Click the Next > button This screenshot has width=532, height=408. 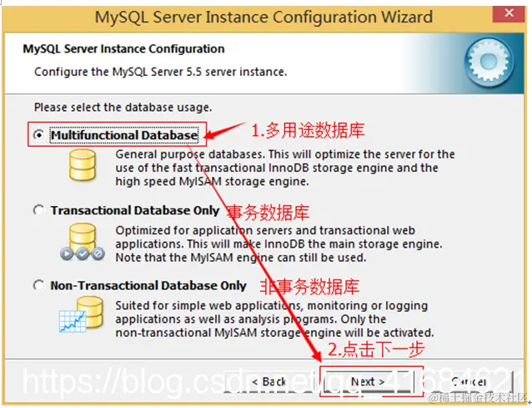pyautogui.click(x=368, y=381)
